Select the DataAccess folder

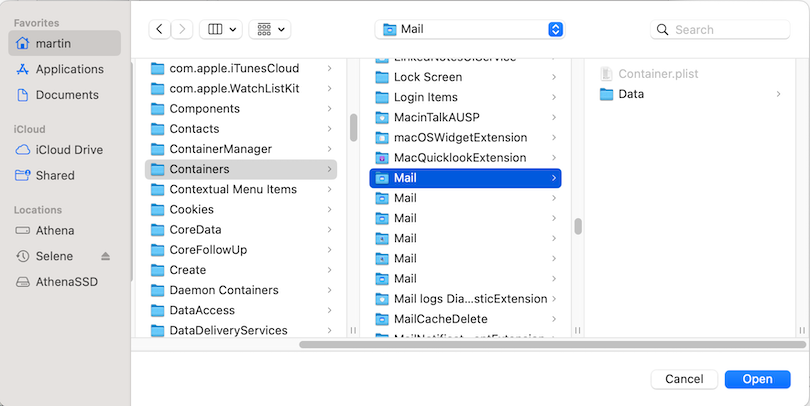(241, 310)
